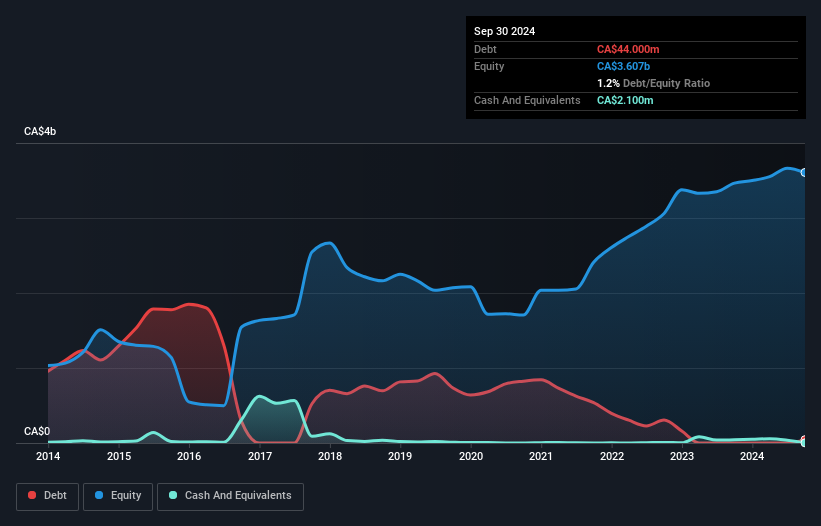Click the 2018 x-axis label
The image size is (821, 526).
[330, 456]
